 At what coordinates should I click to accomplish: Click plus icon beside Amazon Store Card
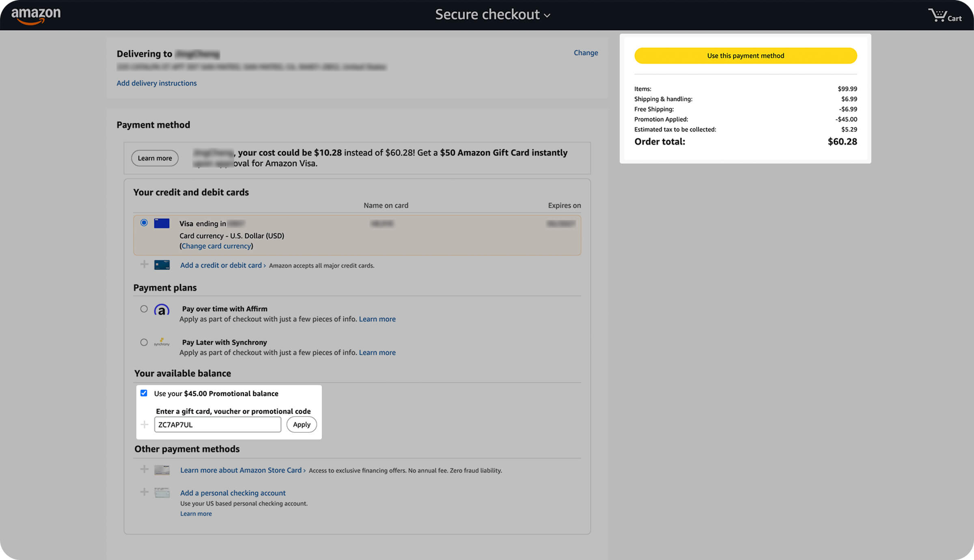click(144, 470)
